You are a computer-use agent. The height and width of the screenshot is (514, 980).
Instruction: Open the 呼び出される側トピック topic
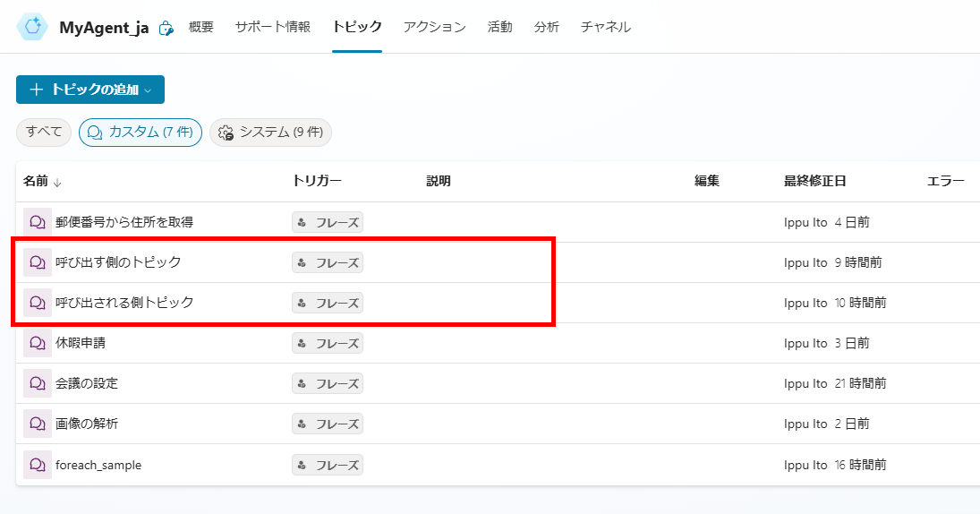[x=124, y=303]
